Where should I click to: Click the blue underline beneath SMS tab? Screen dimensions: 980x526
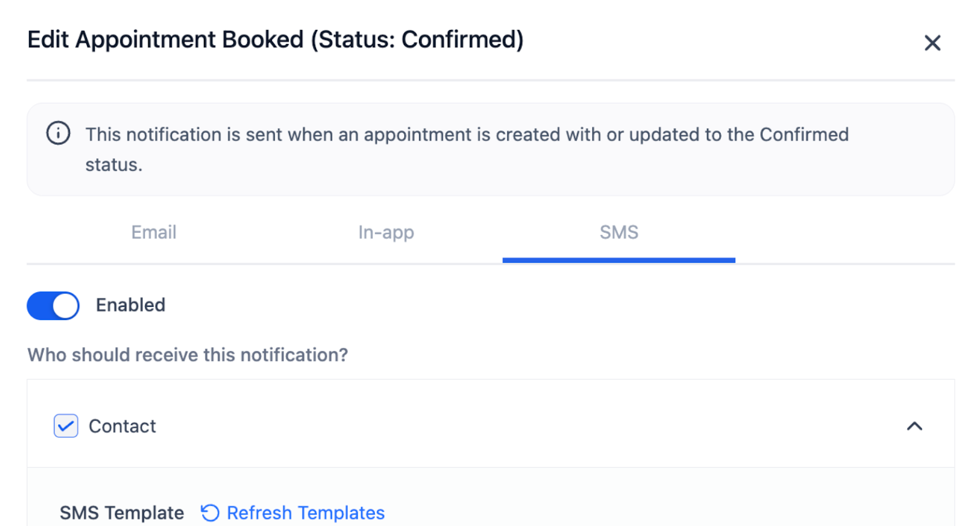619,260
